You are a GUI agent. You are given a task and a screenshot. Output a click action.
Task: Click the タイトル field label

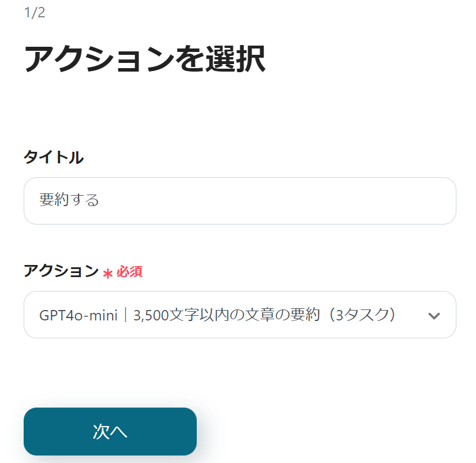tap(54, 157)
